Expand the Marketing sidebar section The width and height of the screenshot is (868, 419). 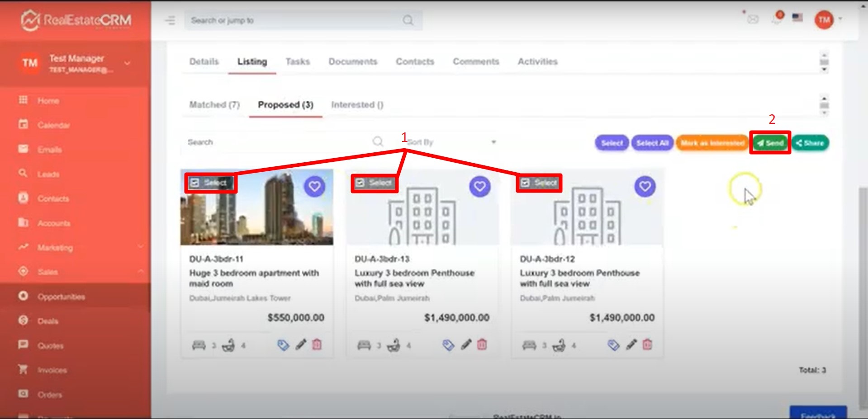(x=141, y=247)
